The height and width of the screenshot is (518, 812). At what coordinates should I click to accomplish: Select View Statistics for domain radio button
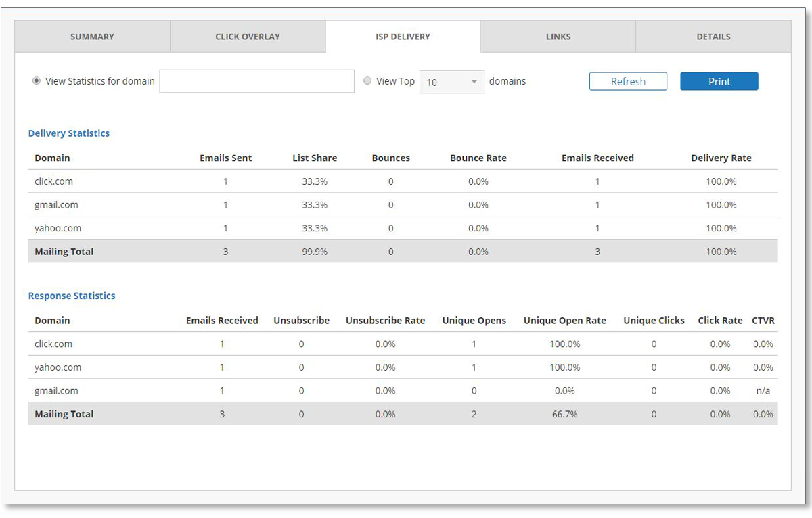(37, 80)
